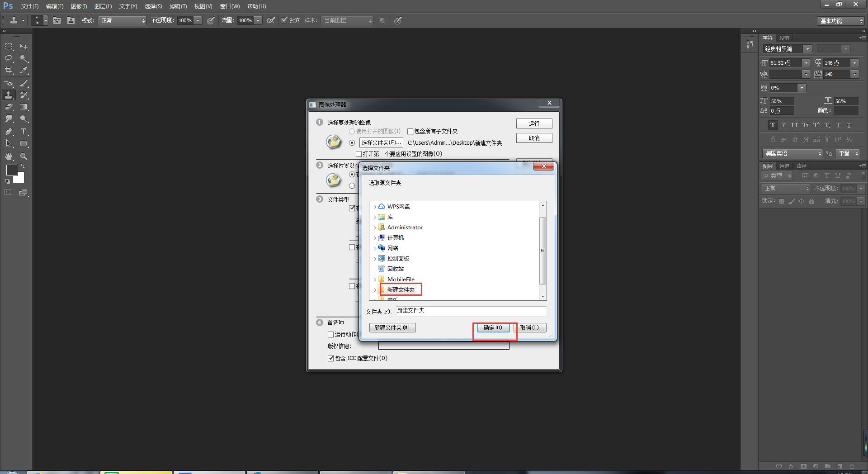868x474 pixels.
Task: Apply Faux Bold in Character panel
Action: [x=773, y=125]
